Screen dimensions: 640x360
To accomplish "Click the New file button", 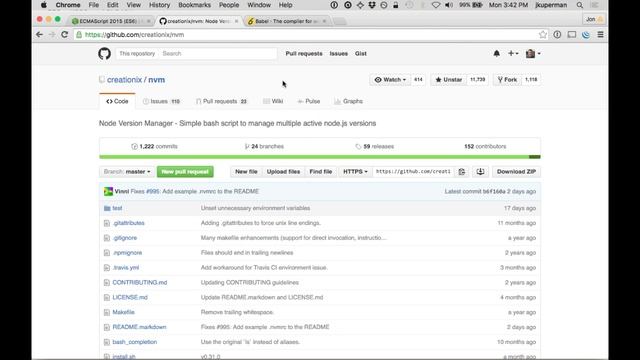I will click(x=246, y=172).
